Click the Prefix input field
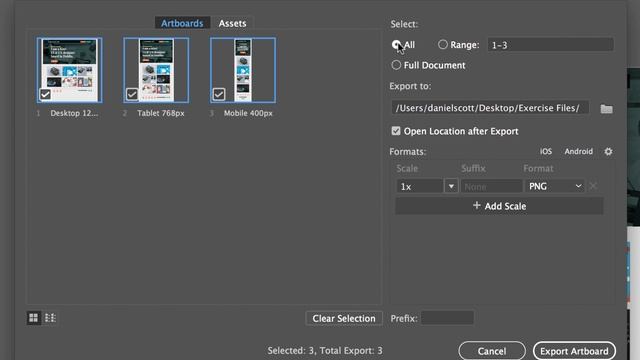Viewport: 640px width, 360px height. (447, 318)
